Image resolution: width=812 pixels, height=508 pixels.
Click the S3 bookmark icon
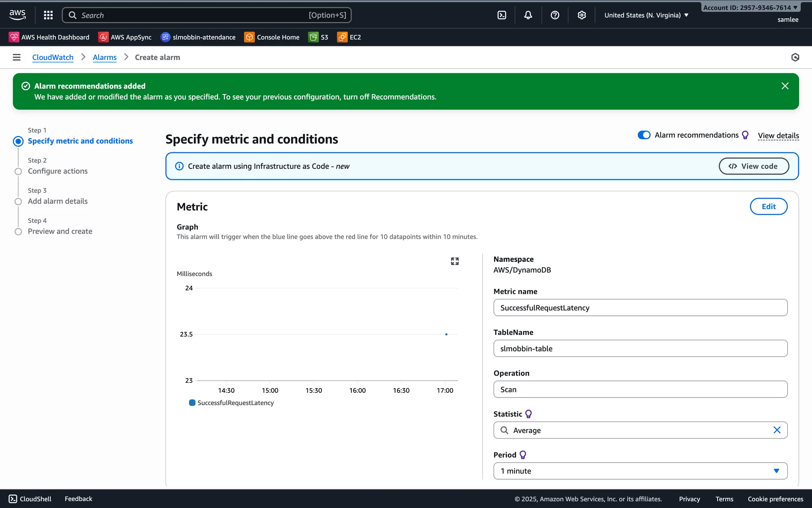(x=313, y=37)
